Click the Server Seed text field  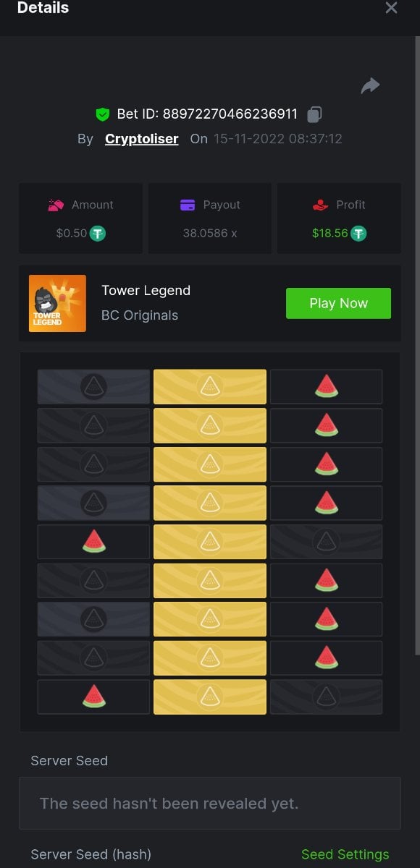click(210, 803)
